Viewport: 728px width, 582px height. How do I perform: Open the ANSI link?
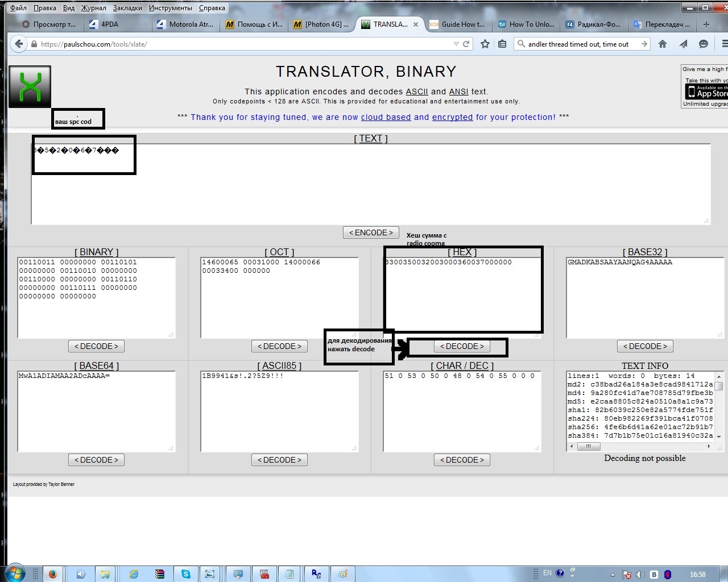(x=459, y=92)
